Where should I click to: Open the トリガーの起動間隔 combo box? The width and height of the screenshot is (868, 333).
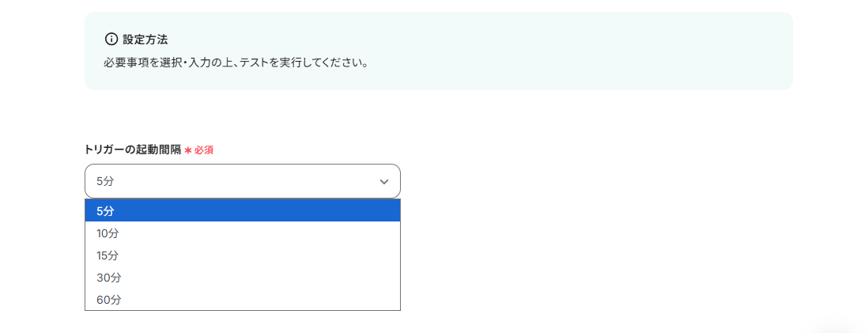point(242,181)
